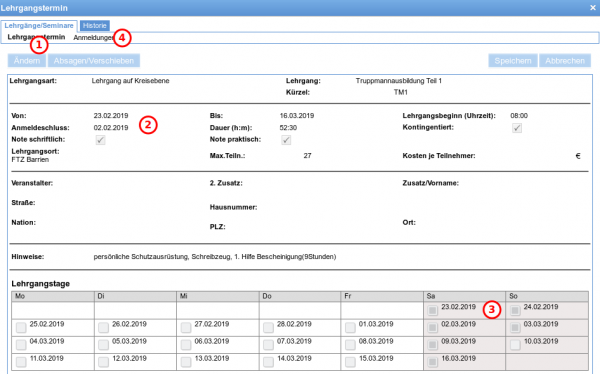This screenshot has width=600, height=374.
Task: Check the 10.03.2019 Sunday box
Action: click(515, 345)
